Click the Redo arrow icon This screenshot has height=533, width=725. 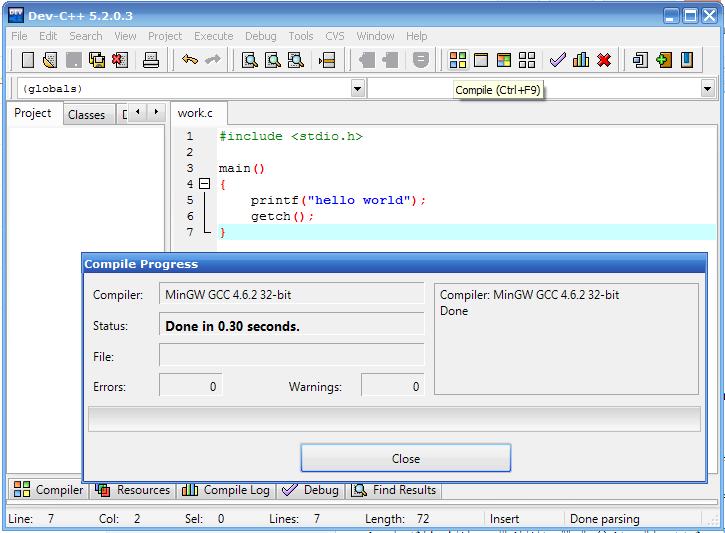point(213,60)
